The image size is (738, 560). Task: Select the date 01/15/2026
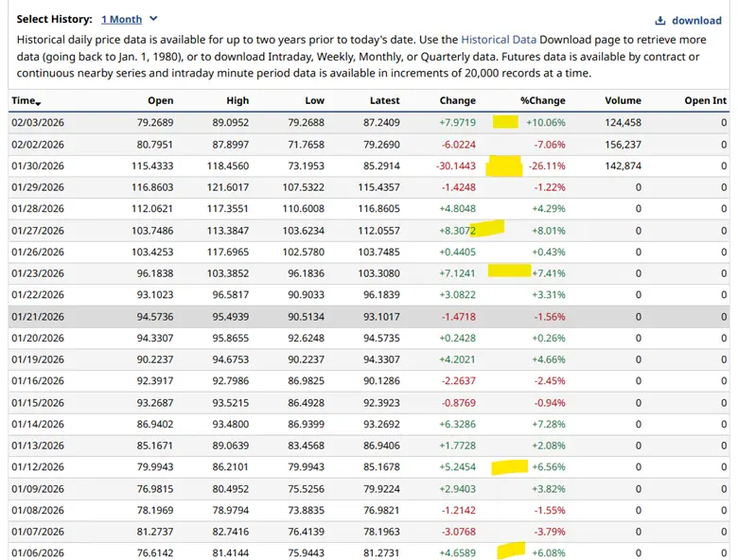coord(38,403)
